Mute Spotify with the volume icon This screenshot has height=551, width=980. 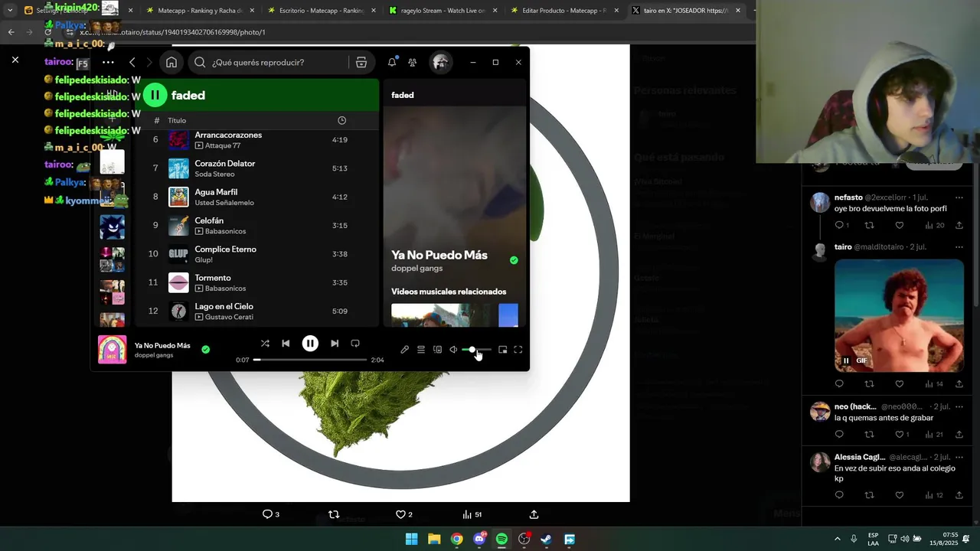pos(453,350)
